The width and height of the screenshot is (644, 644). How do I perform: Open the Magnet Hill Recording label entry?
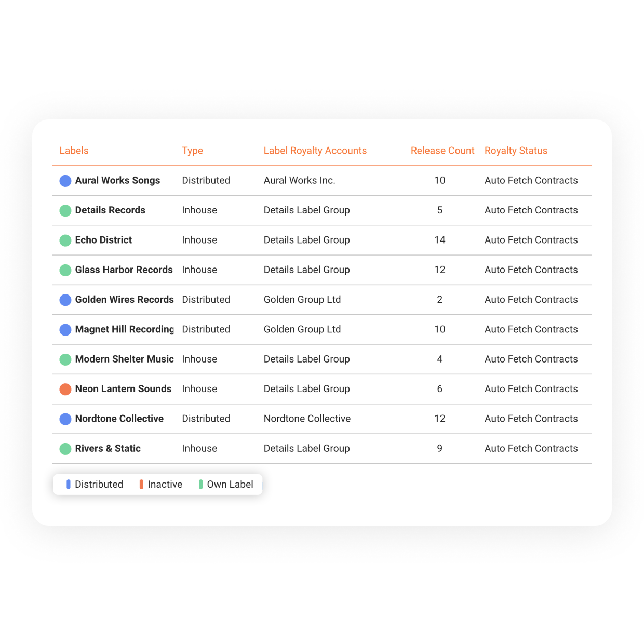click(124, 329)
